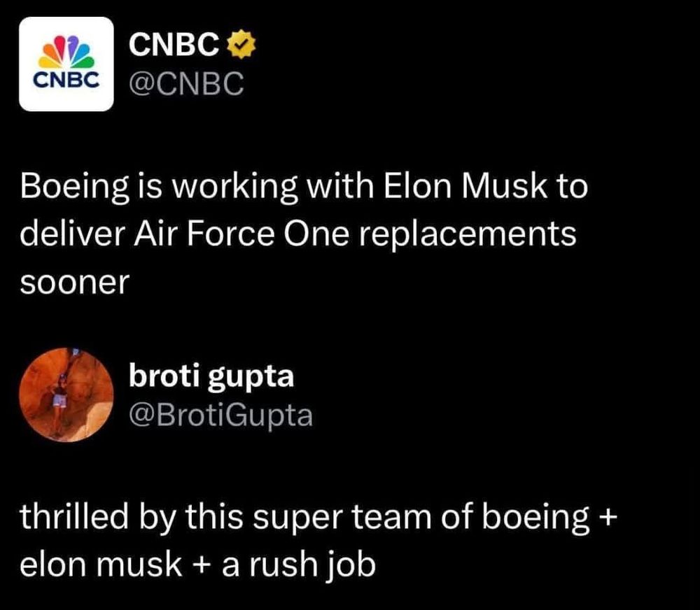Viewport: 700px width, 610px height.
Task: Click "rush job" at the reply's end
Action: (x=312, y=566)
